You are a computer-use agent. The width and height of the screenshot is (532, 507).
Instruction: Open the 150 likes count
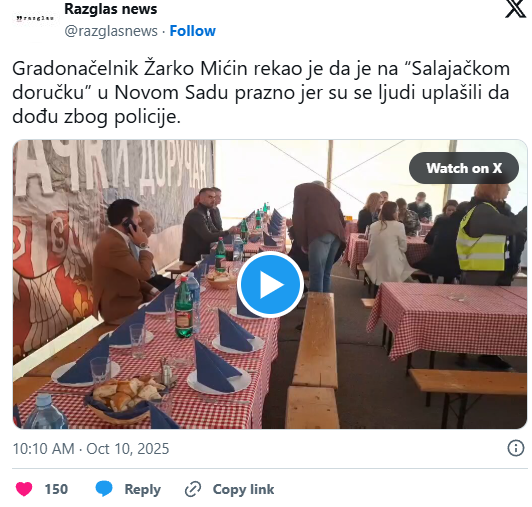(56, 489)
